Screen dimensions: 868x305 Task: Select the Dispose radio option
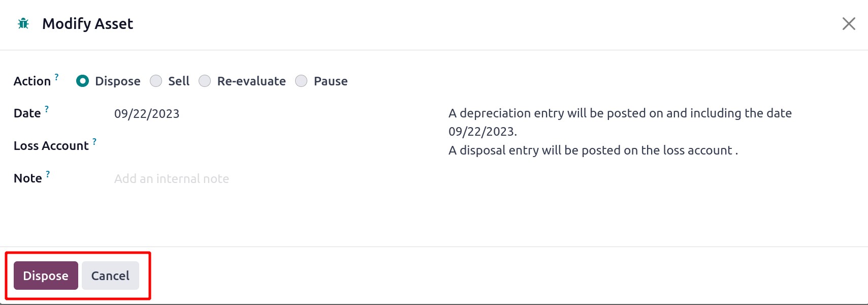pos(82,81)
